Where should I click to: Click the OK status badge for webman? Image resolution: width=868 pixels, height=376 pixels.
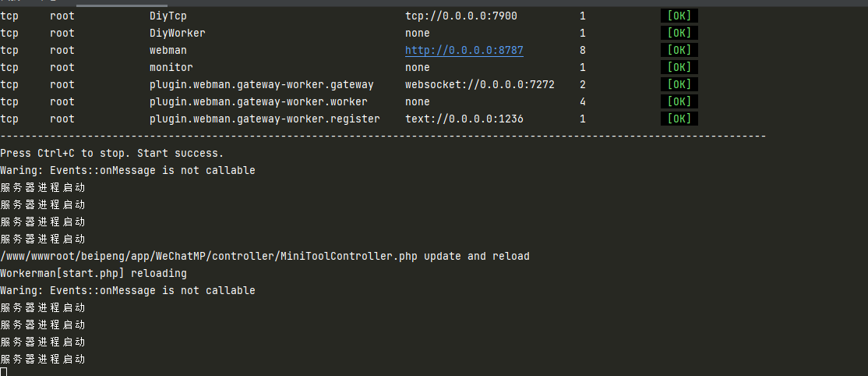679,51
